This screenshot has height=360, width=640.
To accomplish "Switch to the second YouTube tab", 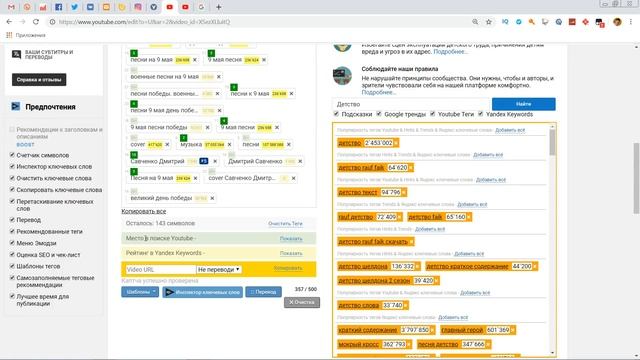I will 185,7.
